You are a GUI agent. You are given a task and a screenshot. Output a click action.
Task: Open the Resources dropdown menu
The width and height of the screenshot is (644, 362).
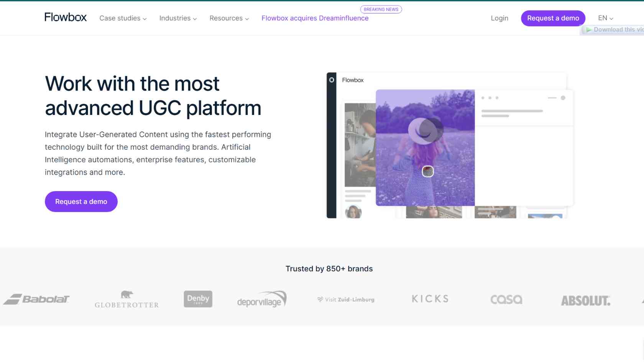tap(229, 18)
